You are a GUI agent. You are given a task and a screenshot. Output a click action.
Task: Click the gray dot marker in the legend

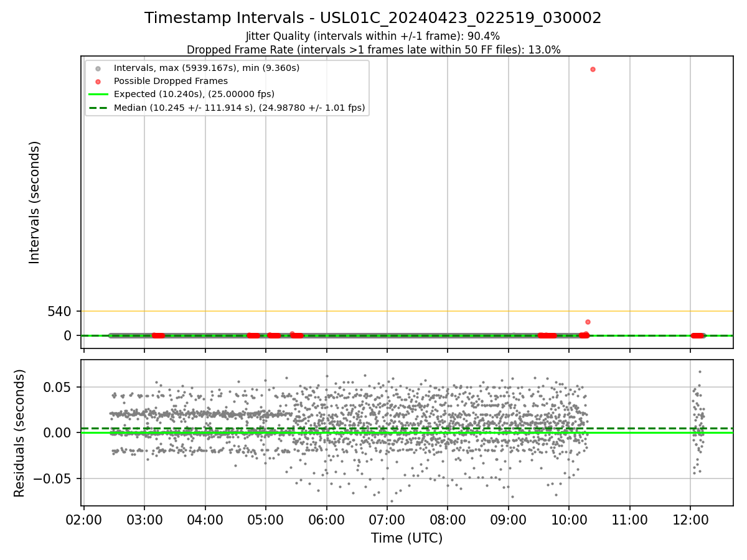96,68
